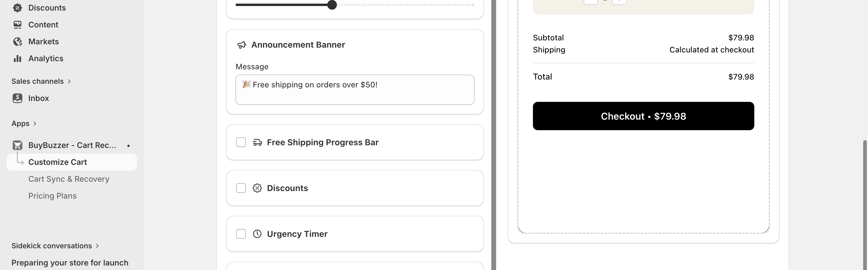This screenshot has width=868, height=270.
Task: Open Preparing your store for launch
Action: pos(70,262)
